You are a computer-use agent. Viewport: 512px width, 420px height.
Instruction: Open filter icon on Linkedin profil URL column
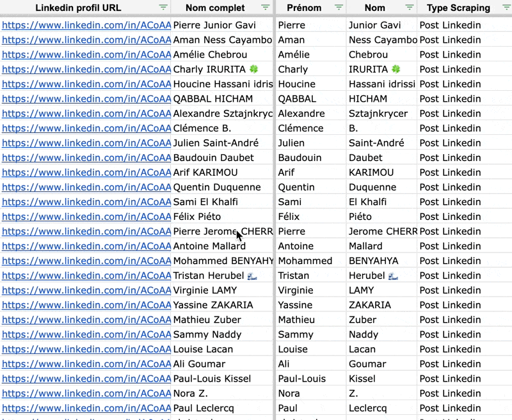pyautogui.click(x=163, y=8)
